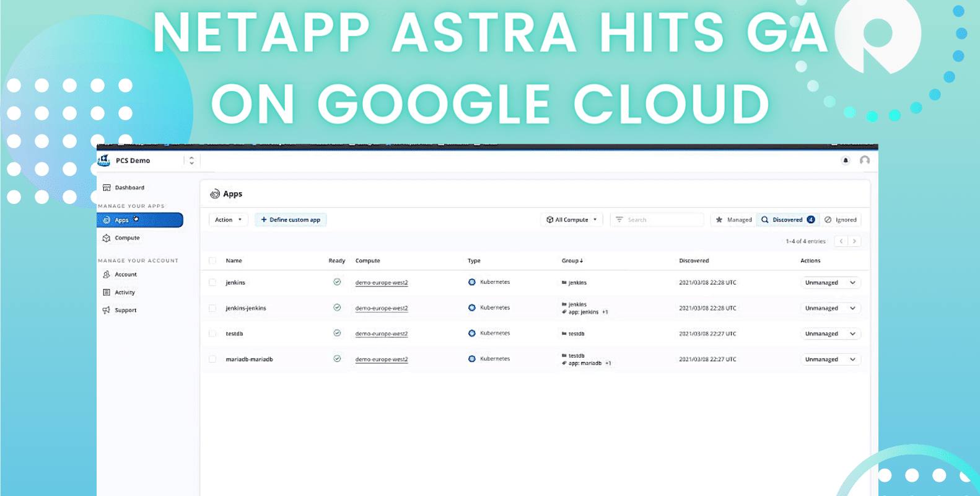
Task: Open the All Compute filter dropdown
Action: pos(572,219)
